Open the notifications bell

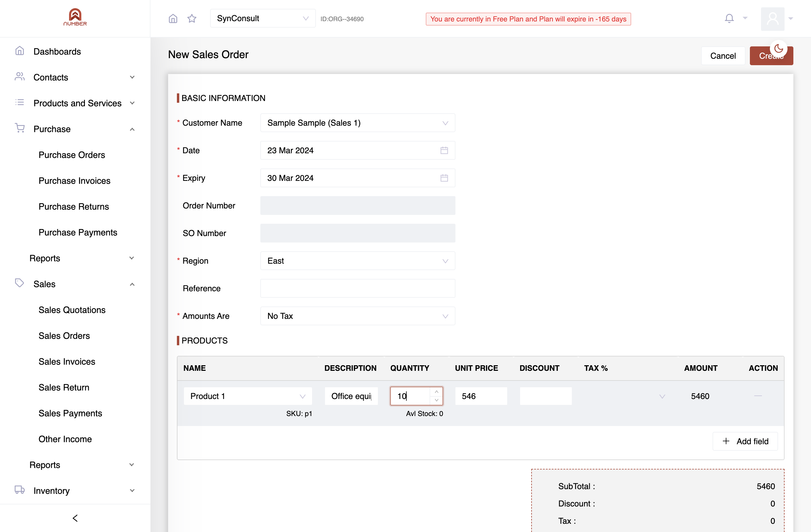click(729, 18)
